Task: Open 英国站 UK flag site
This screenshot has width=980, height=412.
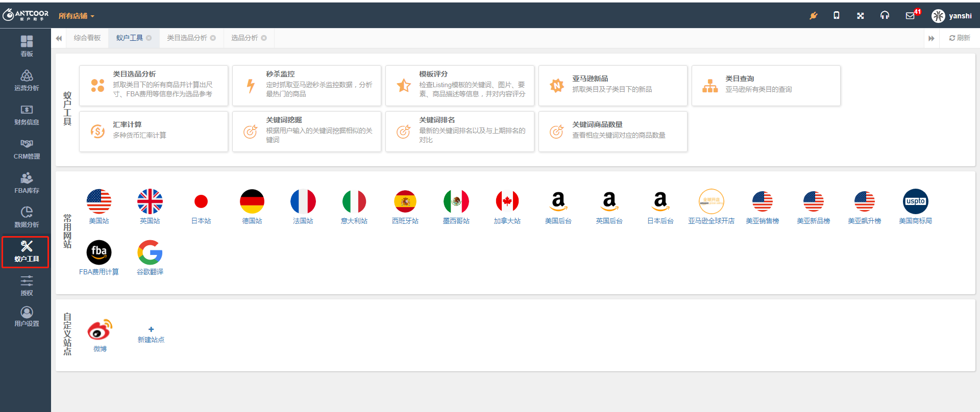Action: pyautogui.click(x=150, y=202)
